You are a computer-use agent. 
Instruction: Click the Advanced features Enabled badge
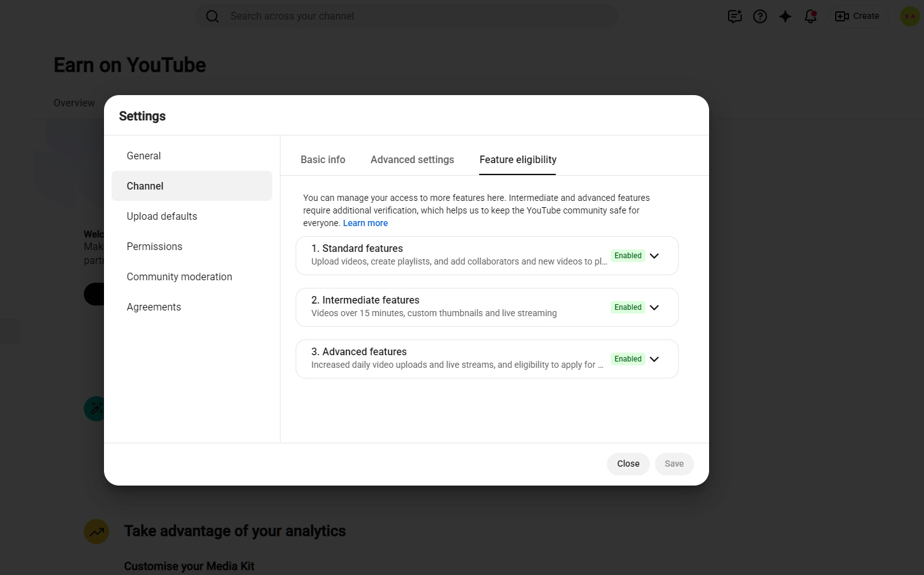(628, 359)
